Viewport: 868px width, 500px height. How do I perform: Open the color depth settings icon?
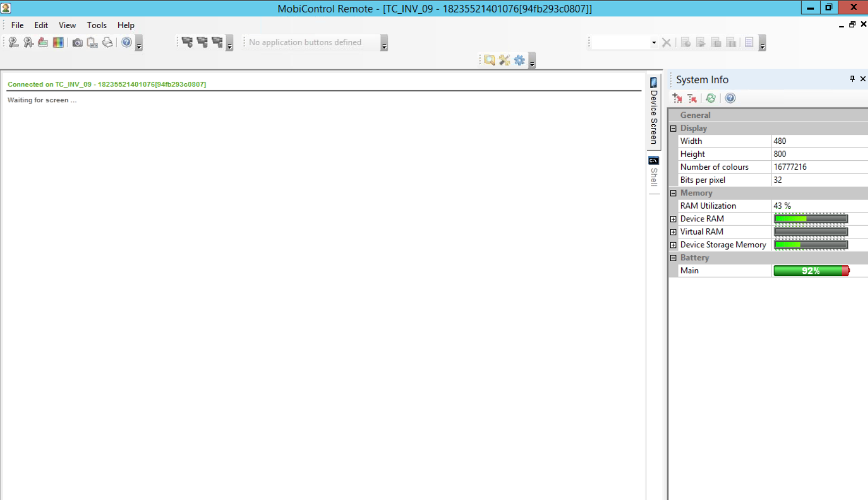tap(58, 42)
